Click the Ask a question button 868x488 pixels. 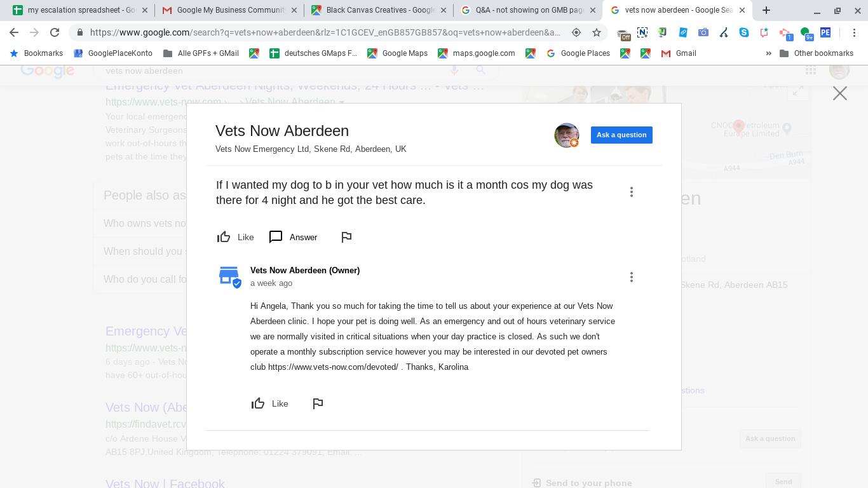click(621, 135)
